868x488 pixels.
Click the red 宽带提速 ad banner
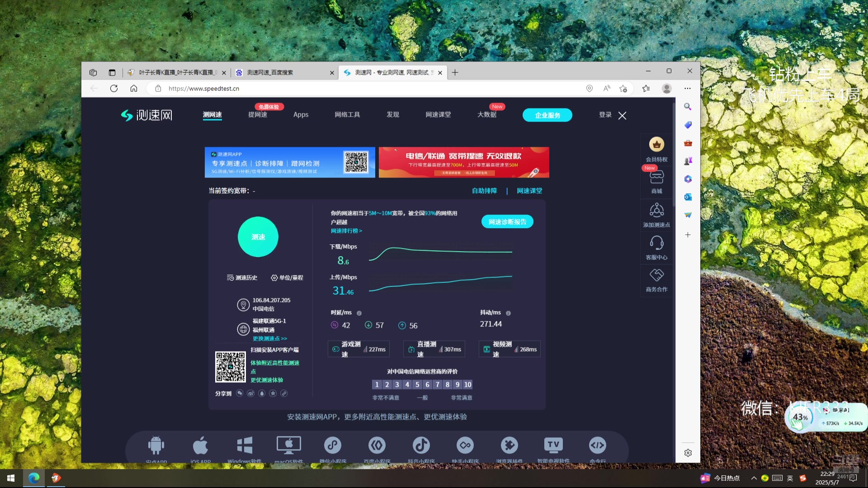(x=464, y=162)
